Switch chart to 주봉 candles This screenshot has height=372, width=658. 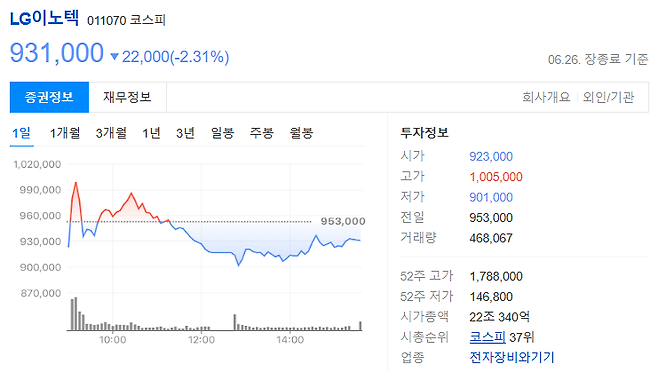click(x=261, y=134)
